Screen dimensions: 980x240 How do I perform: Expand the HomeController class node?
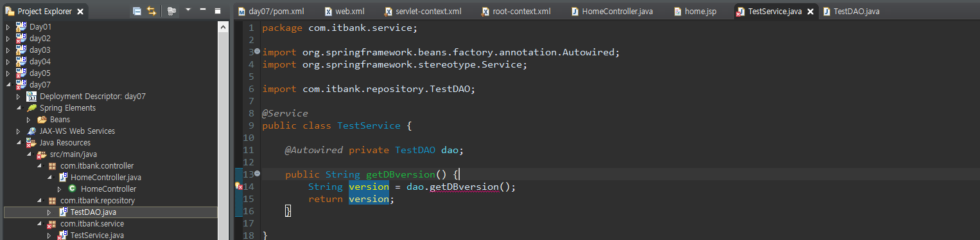[x=60, y=189]
